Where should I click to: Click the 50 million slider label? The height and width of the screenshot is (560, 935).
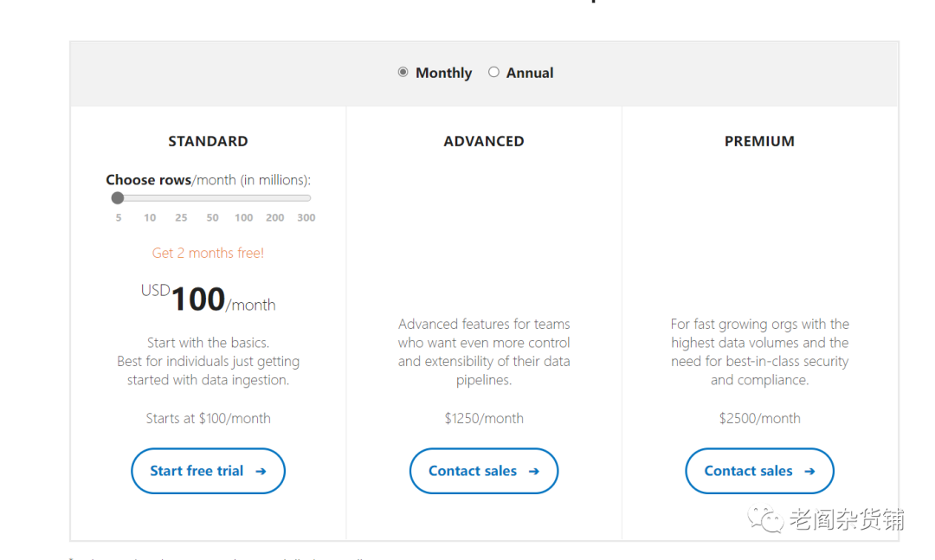coord(212,217)
